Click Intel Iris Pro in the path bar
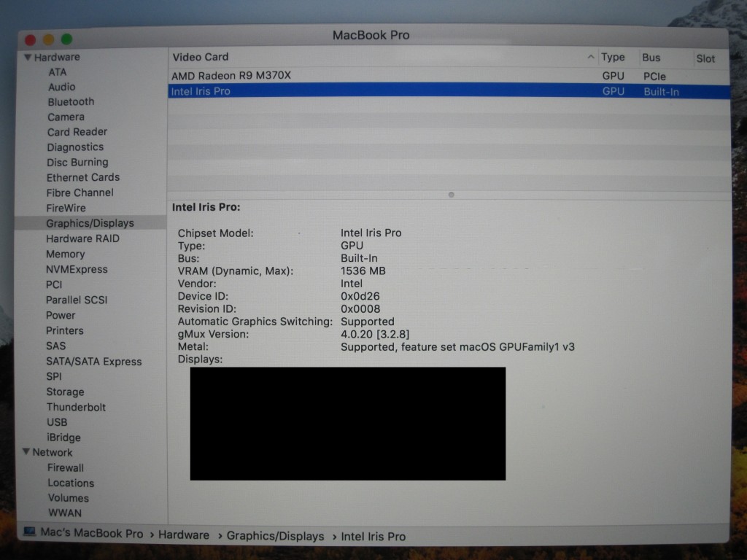Image resolution: width=747 pixels, height=560 pixels. coord(373,537)
